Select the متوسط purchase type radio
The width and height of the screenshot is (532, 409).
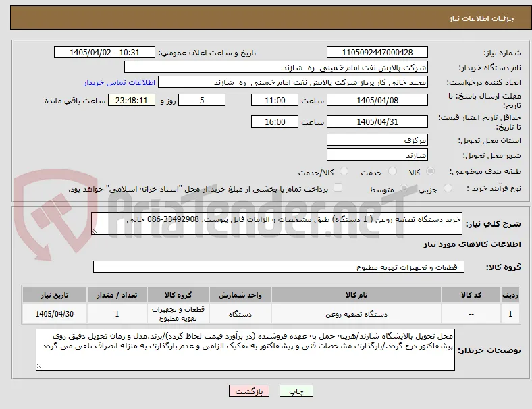coord(404,188)
